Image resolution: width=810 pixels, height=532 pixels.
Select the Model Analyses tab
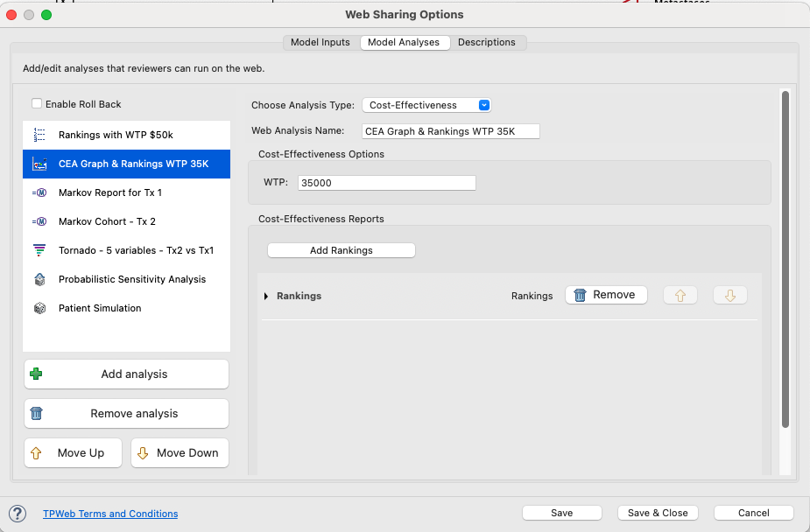click(x=404, y=42)
